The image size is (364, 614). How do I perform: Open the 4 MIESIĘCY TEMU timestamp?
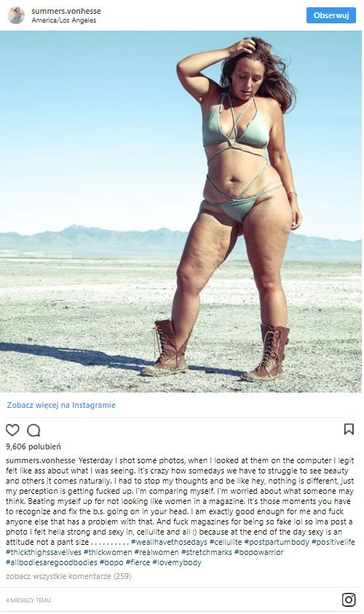pyautogui.click(x=28, y=600)
